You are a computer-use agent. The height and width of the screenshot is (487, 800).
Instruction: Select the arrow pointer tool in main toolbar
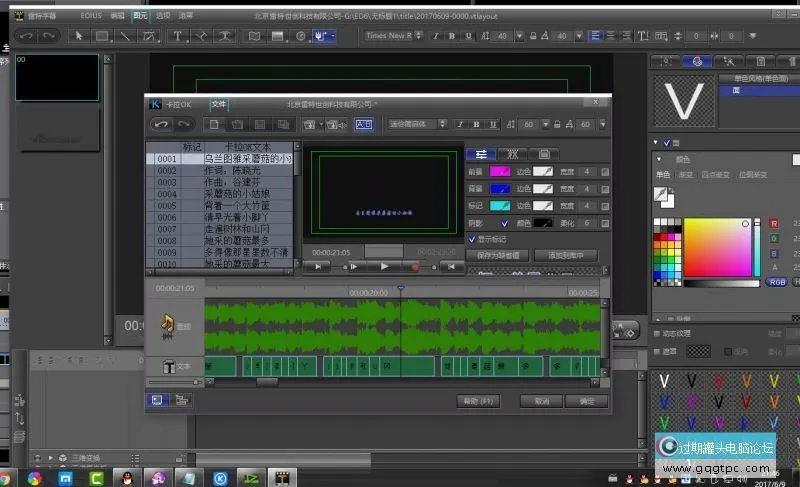(80, 36)
